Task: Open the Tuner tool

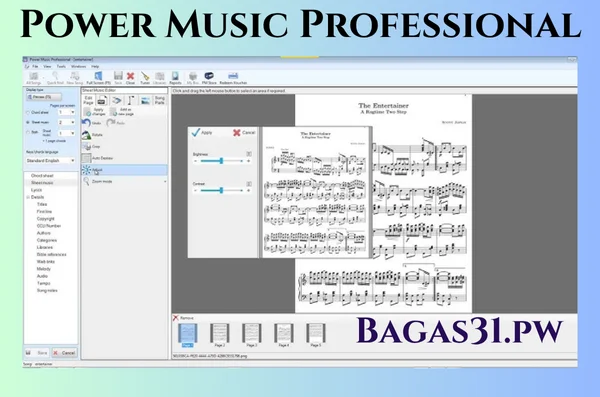Action: click(x=145, y=78)
